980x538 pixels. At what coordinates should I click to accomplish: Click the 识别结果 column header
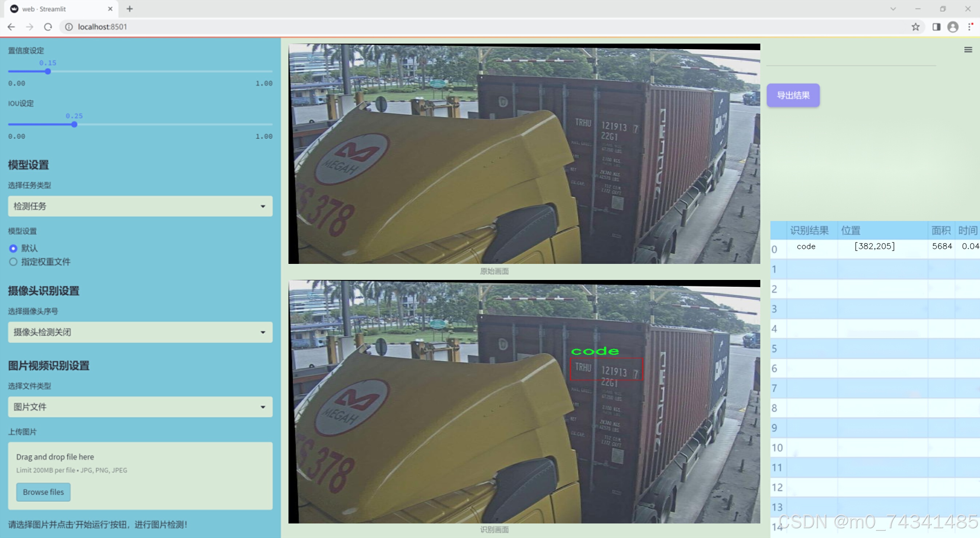[x=809, y=230]
